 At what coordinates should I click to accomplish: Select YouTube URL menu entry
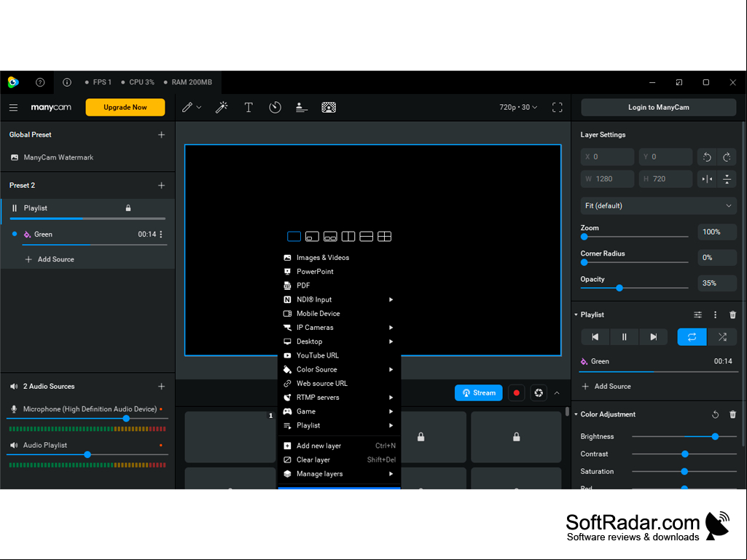(x=339, y=355)
